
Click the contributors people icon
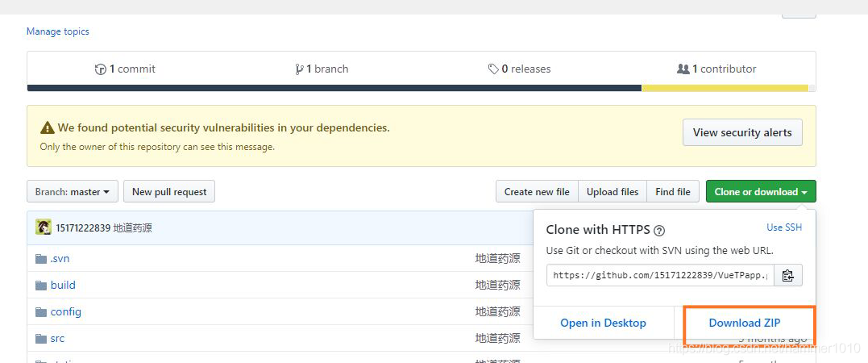(x=683, y=69)
